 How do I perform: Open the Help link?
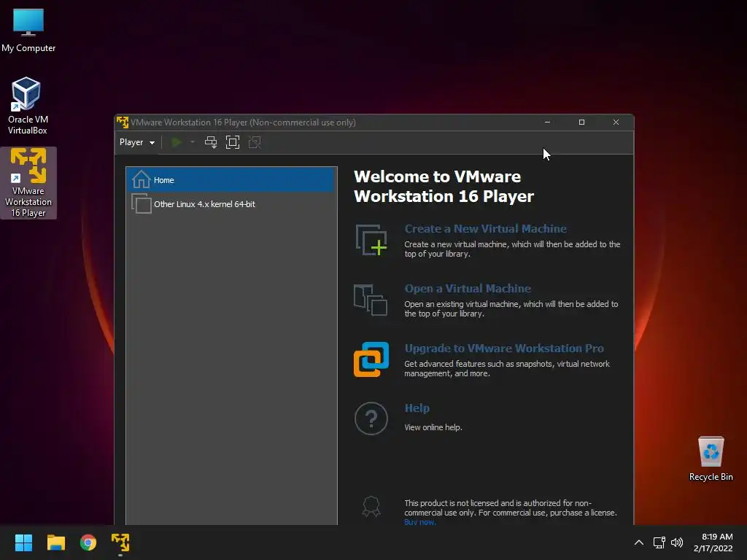coord(417,408)
